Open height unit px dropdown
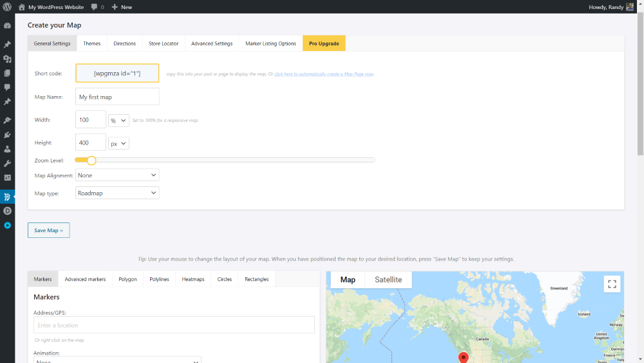Screen dimensions: 644x363 point(118,144)
